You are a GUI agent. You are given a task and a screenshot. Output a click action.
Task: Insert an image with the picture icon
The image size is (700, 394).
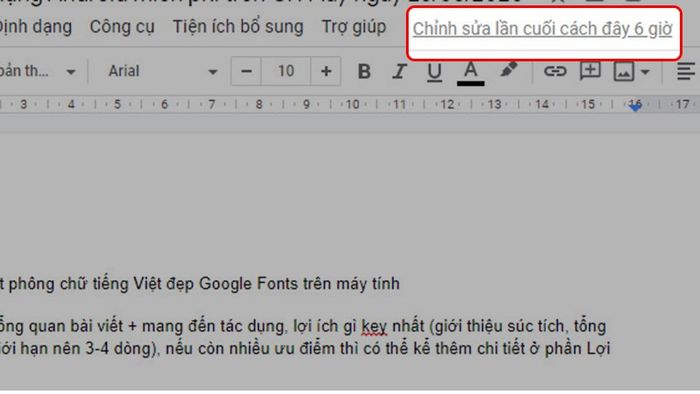[x=624, y=71]
